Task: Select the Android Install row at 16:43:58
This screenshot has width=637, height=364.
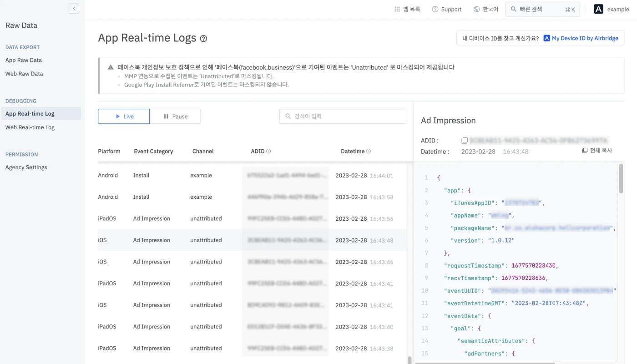Action: (x=252, y=197)
